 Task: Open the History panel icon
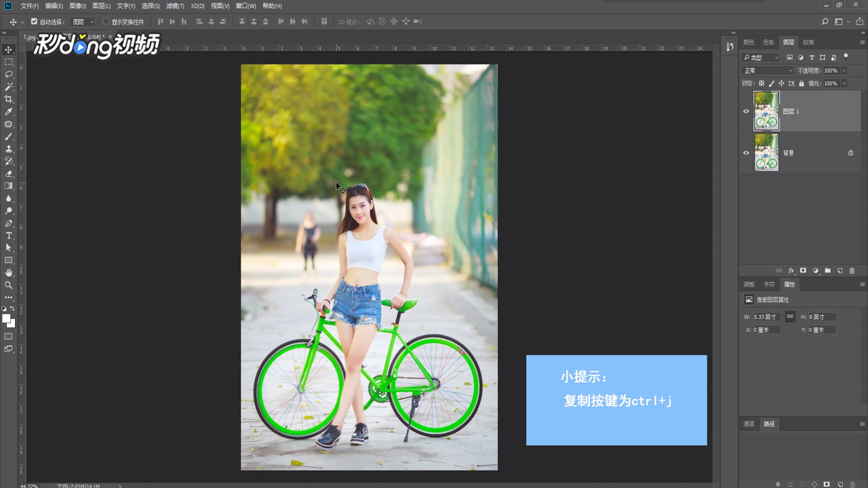point(730,47)
